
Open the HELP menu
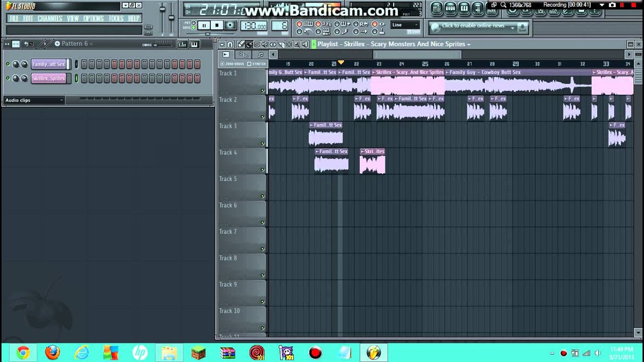134,19
